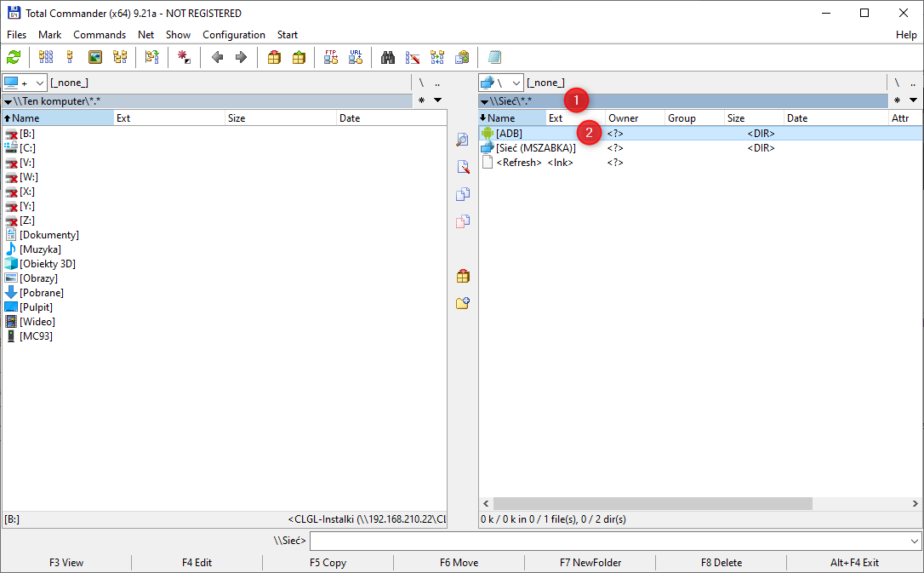Open the FTP connect toolbar icon
This screenshot has height=573, width=924.
[x=331, y=58]
